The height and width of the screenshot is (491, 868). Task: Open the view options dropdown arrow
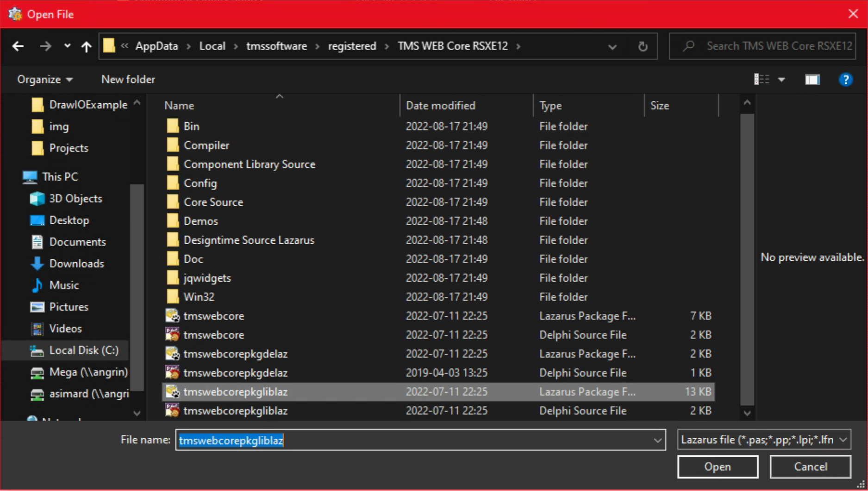click(781, 80)
